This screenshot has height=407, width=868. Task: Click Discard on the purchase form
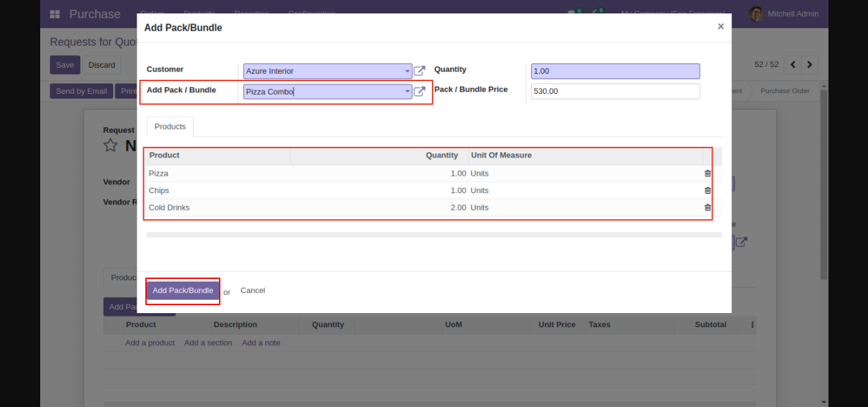[102, 65]
